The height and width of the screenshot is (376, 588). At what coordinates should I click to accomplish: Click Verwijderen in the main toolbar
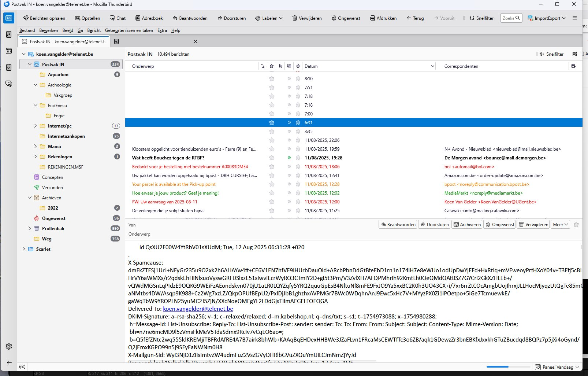click(307, 18)
